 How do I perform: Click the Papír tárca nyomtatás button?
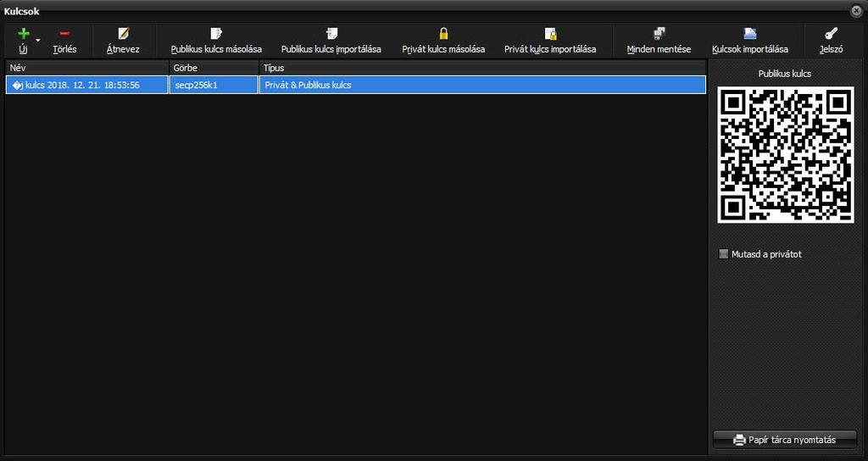(x=784, y=440)
